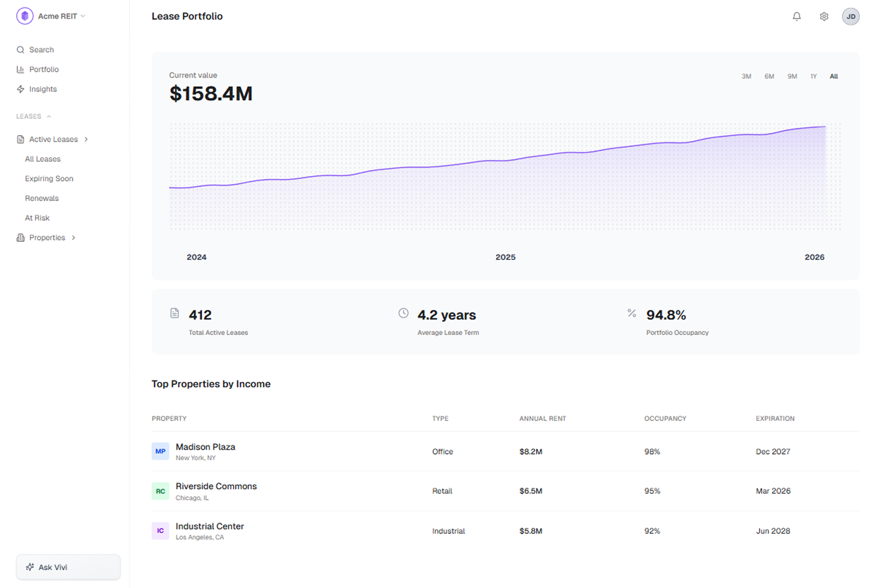
Task: Click the Ask Vivi sparkle icon
Action: pyautogui.click(x=30, y=567)
